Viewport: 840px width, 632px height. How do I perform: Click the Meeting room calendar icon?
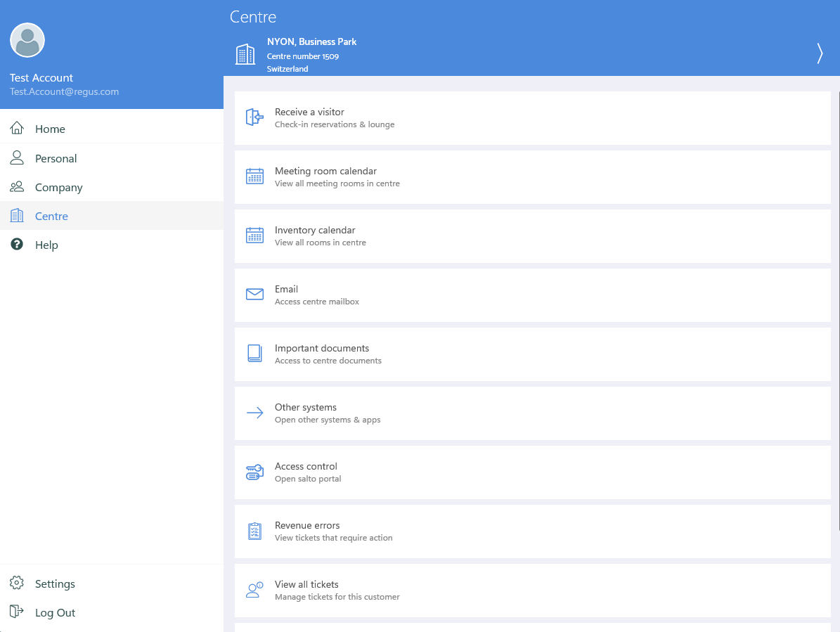click(254, 176)
